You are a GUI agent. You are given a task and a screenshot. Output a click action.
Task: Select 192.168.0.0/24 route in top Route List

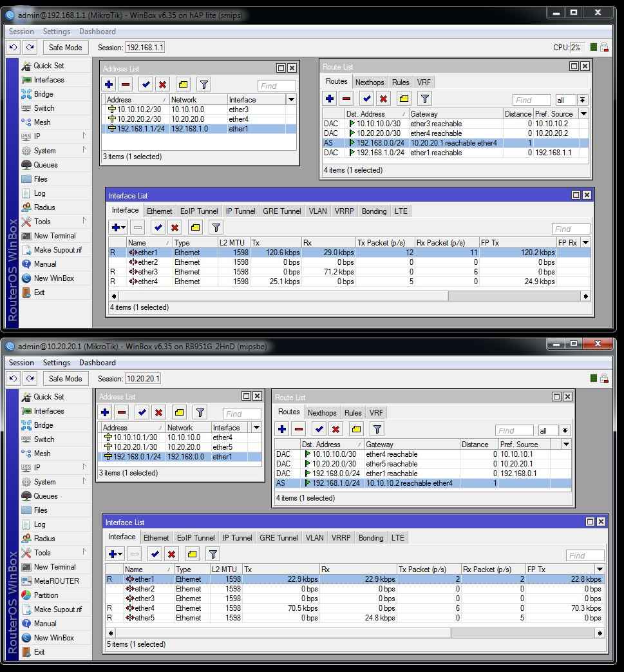tap(455, 143)
